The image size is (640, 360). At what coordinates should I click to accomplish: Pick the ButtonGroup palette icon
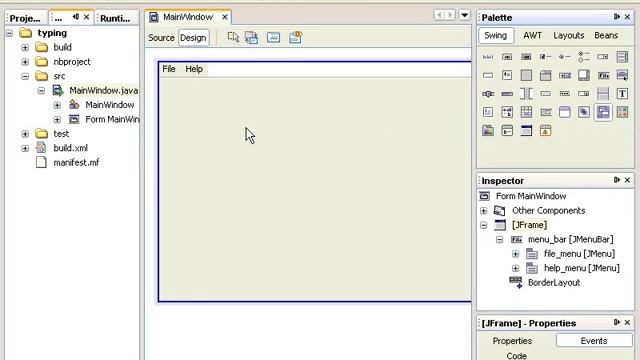tap(584, 57)
